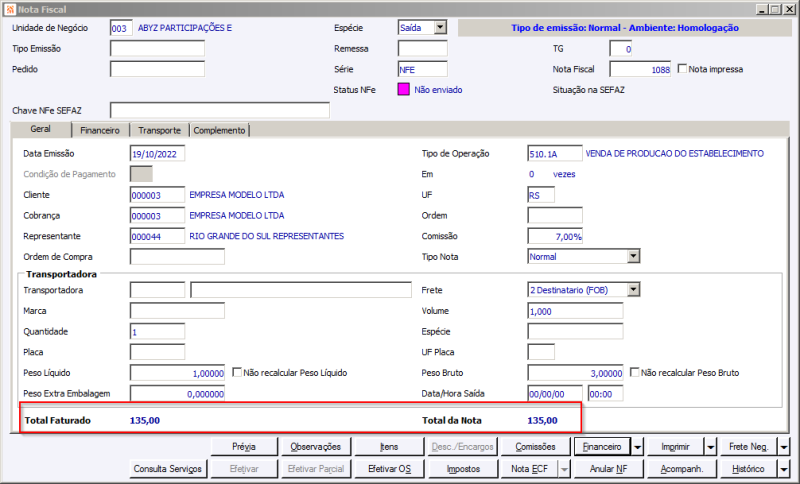
Task: Switch to the Geral tab
Action: click(x=41, y=129)
